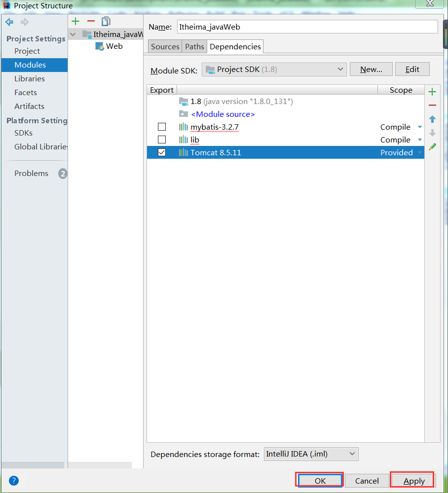Screen dimensions: 448x493
Task: Open Project in Project Settings
Action: click(x=27, y=51)
